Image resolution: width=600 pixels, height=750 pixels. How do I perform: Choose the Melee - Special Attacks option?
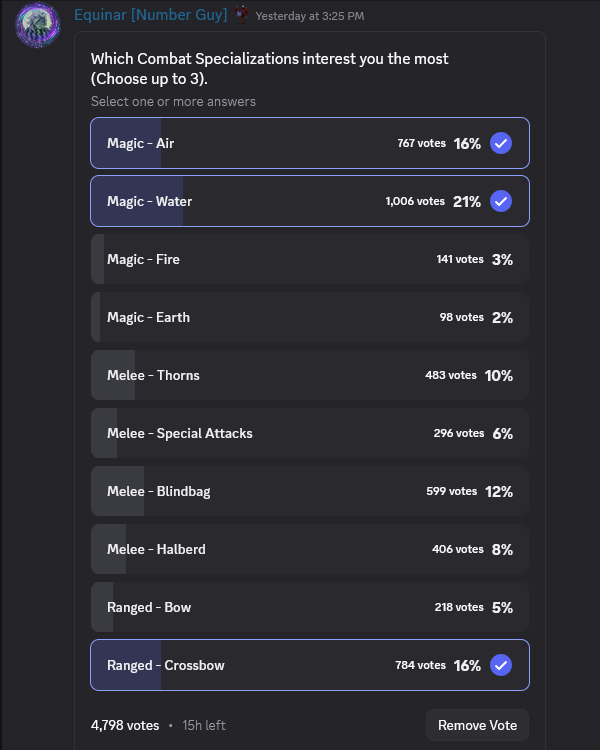[309, 433]
